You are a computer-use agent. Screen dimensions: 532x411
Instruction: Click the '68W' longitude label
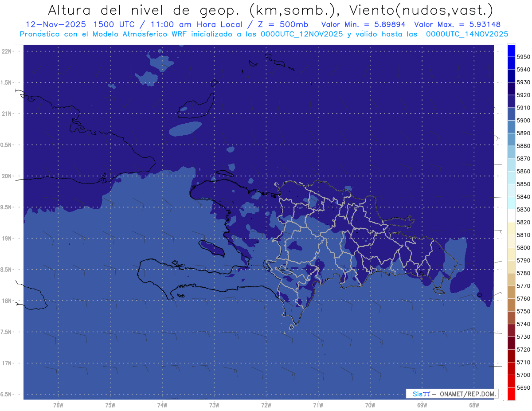[474, 405]
